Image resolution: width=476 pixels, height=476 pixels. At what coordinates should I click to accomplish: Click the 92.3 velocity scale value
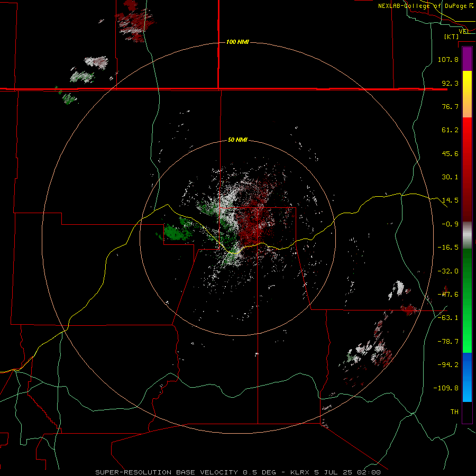coord(450,83)
